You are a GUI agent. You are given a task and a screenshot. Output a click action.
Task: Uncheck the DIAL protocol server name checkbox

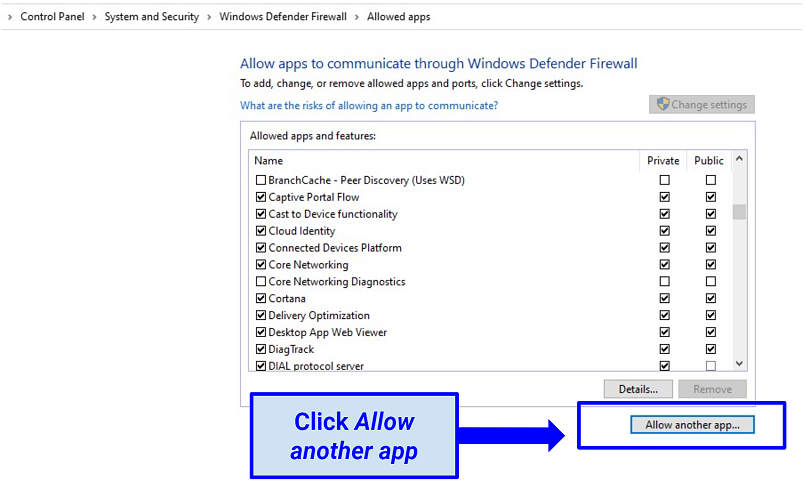[x=261, y=366]
